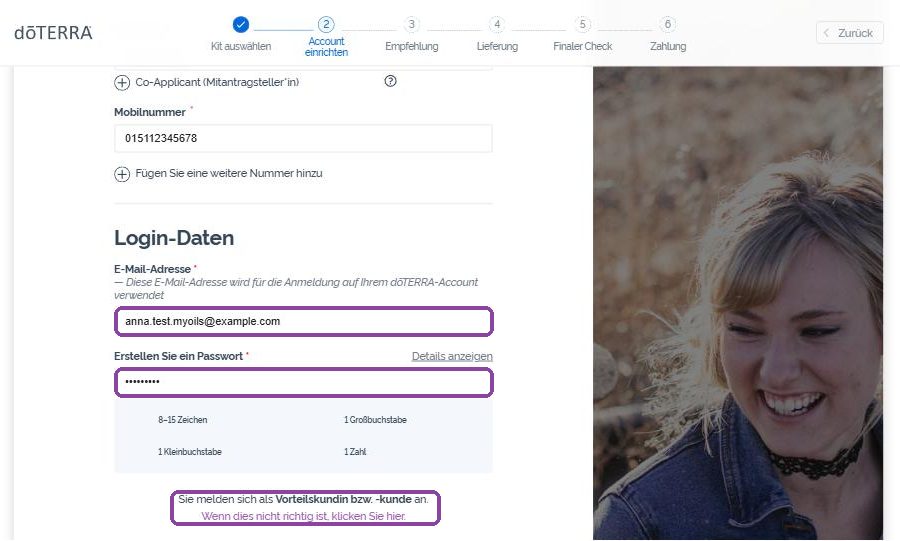Click the back arrow chevron in Zurück button
The width and height of the screenshot is (900, 541).
coord(826,33)
